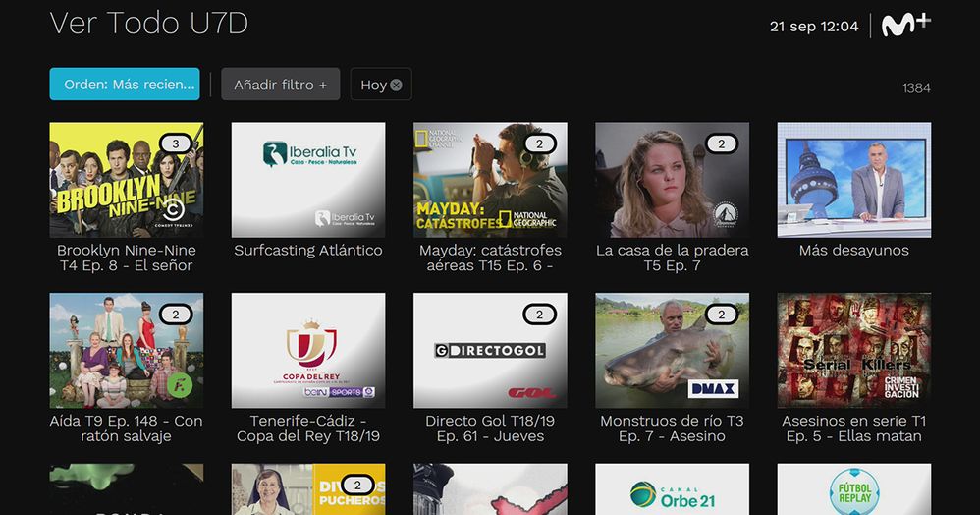Open the sort order 'Más recien...' dropdown

[x=125, y=84]
